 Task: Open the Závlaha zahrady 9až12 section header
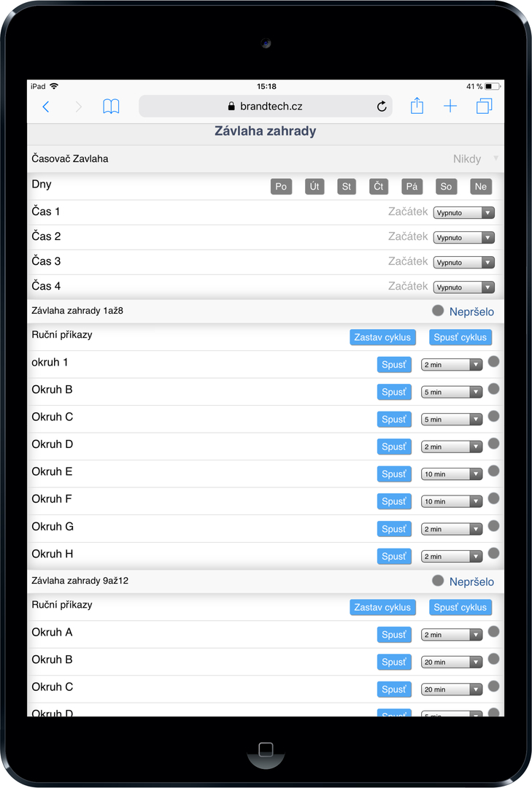click(x=266, y=581)
